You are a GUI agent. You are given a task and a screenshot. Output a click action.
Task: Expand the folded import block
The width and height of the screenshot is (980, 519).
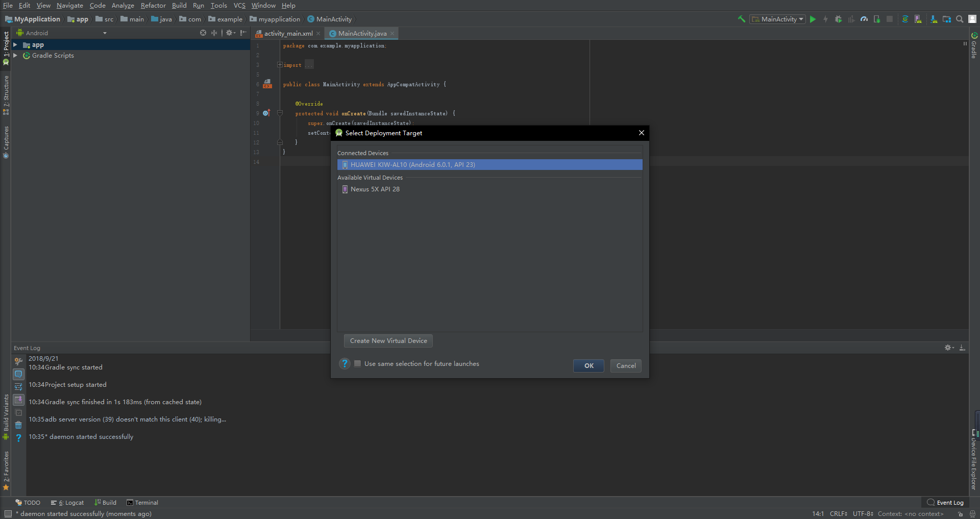pyautogui.click(x=280, y=65)
